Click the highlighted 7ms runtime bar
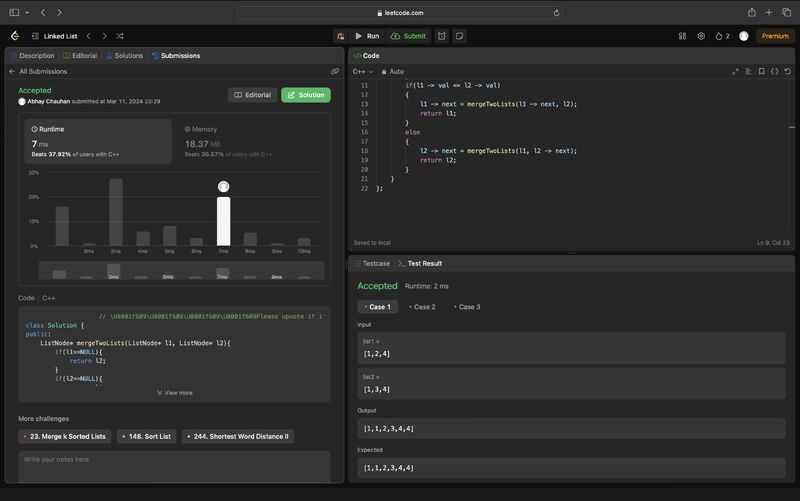This screenshot has width=800, height=501. 223,221
